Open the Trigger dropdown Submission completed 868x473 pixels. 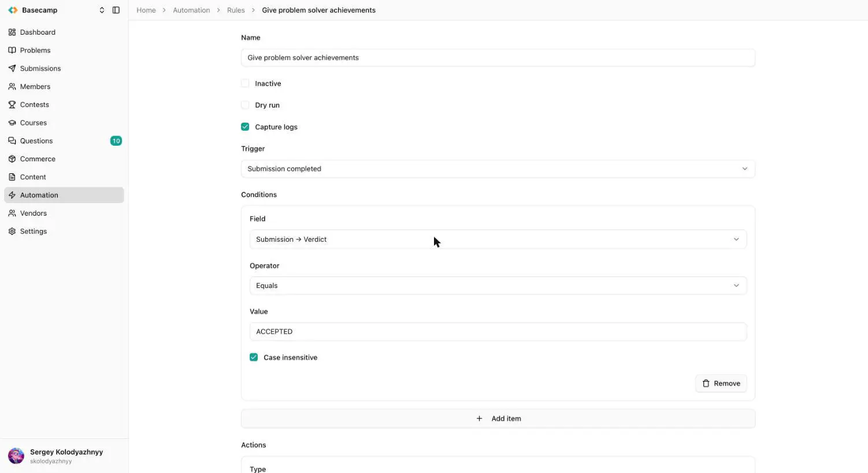498,169
